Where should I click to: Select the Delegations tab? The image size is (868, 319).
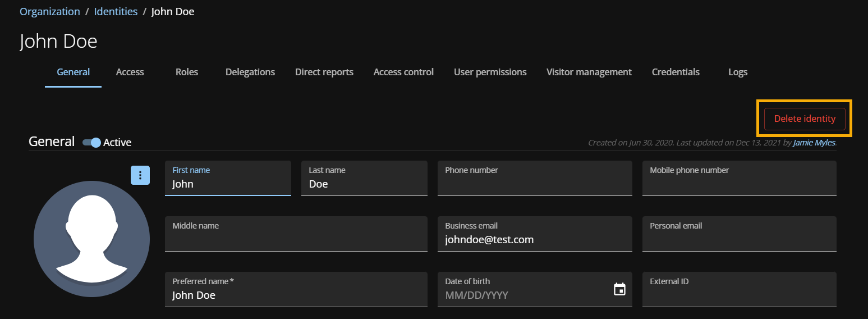pyautogui.click(x=250, y=72)
